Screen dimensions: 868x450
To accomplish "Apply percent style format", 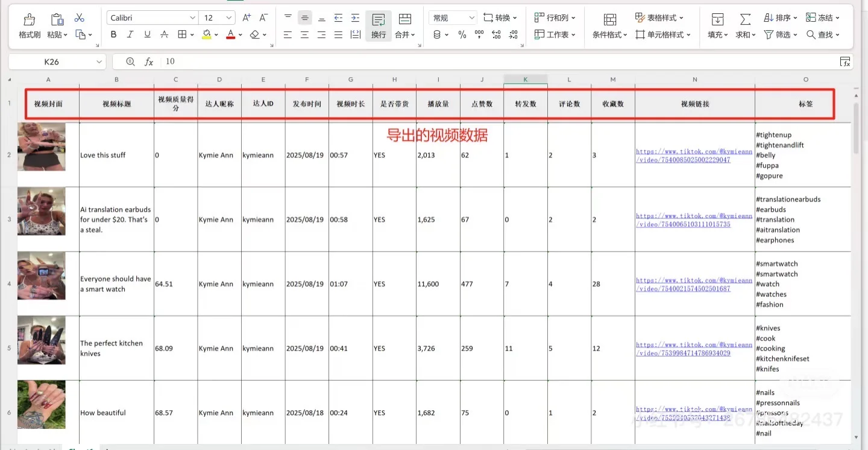I will tap(462, 35).
